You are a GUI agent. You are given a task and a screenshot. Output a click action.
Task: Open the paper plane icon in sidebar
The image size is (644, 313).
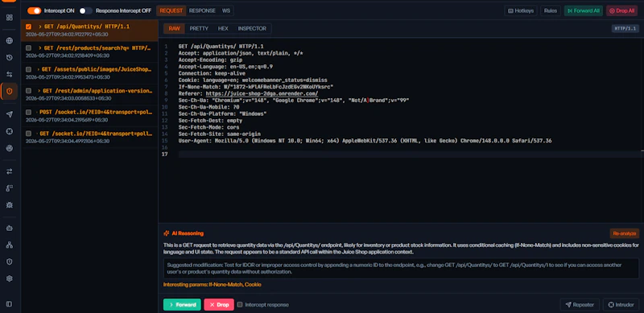click(x=9, y=114)
